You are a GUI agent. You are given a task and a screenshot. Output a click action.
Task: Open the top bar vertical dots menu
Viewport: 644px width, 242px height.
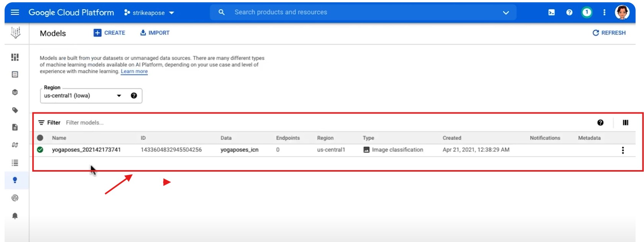pos(604,13)
